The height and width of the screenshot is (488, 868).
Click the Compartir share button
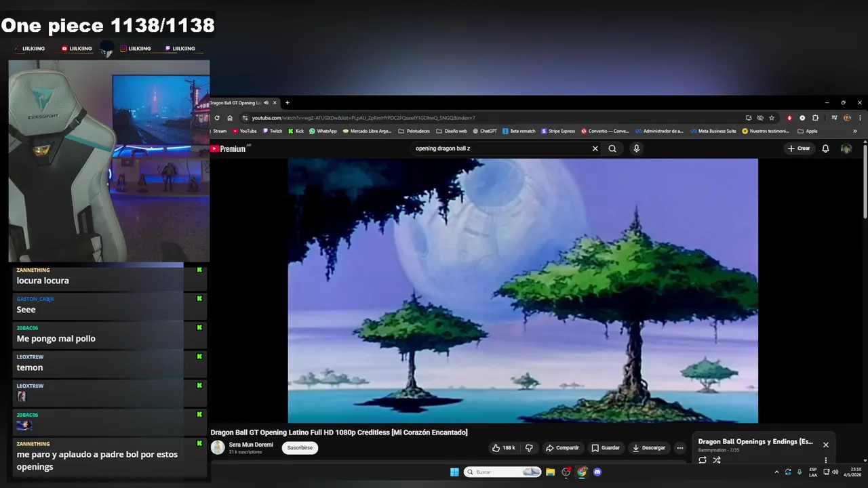pos(562,448)
